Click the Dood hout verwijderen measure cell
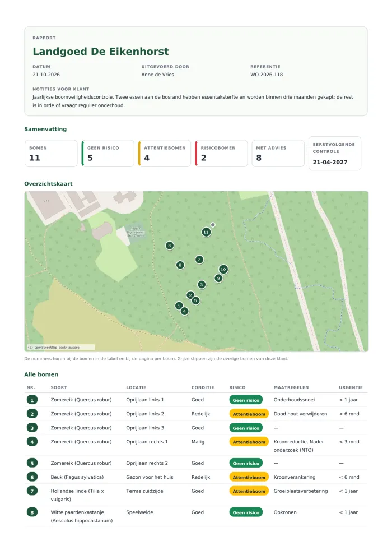The width and height of the screenshot is (392, 555). tap(301, 414)
